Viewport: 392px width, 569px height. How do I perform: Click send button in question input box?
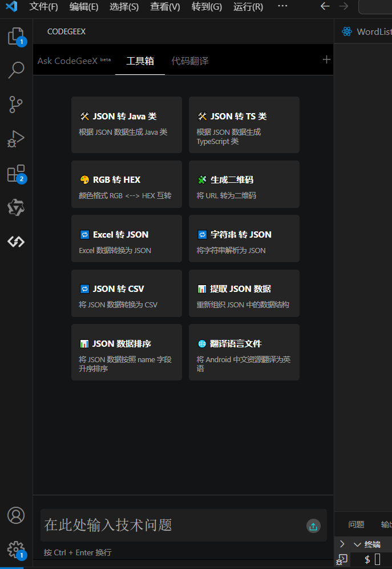313,526
